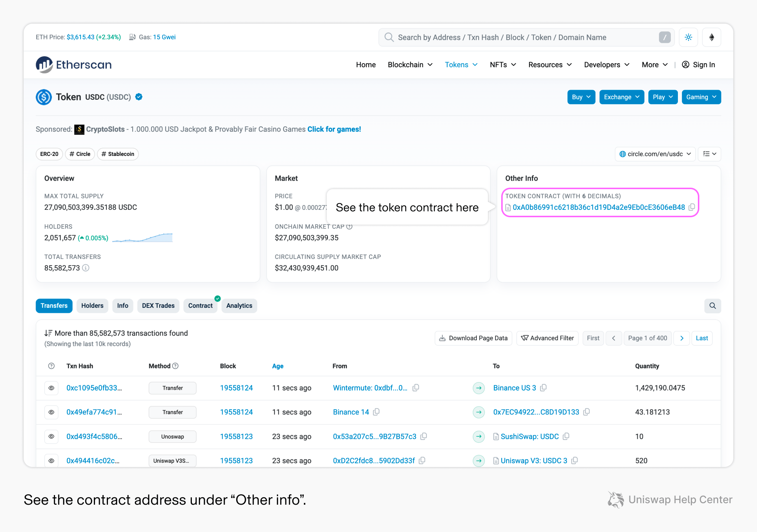The height and width of the screenshot is (532, 757).
Task: Switch to the Holders tab
Action: 92,306
